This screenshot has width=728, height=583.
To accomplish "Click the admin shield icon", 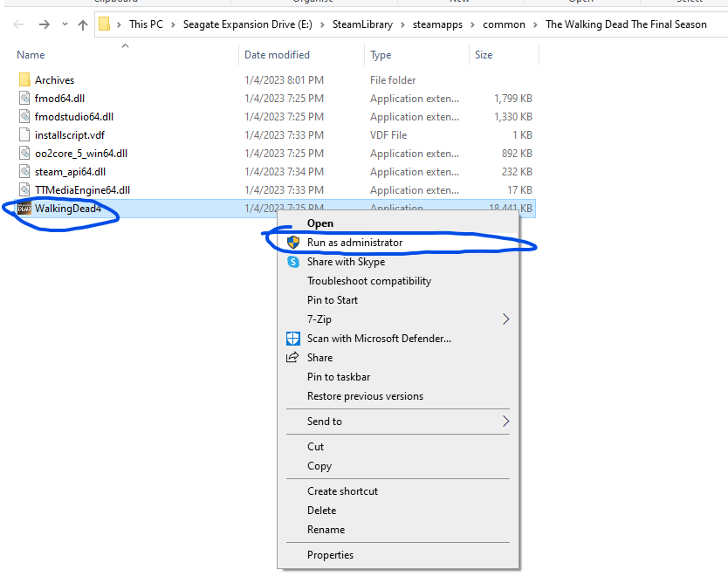I will click(293, 243).
